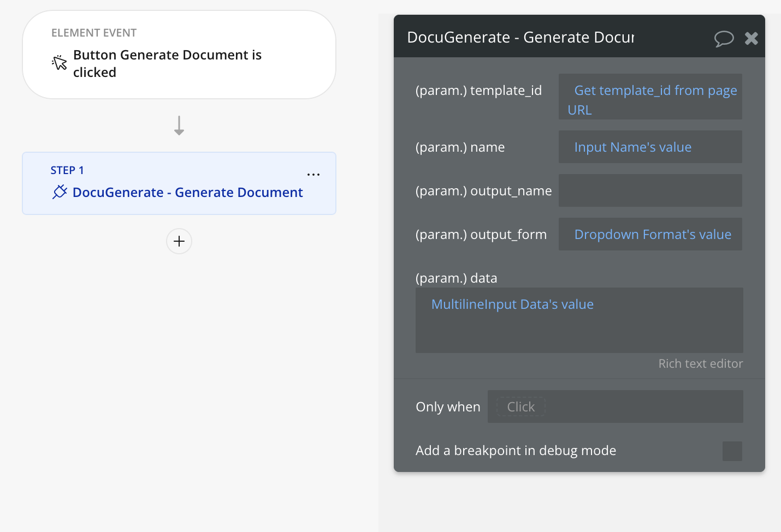The height and width of the screenshot is (532, 781).
Task: Click the 'Only when' condition field
Action: [x=615, y=407]
